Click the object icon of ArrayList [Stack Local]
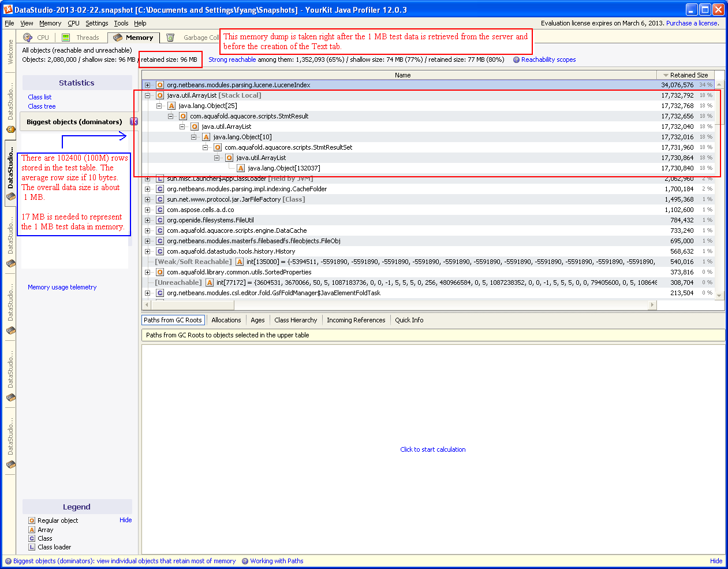Image resolution: width=728 pixels, height=569 pixels. point(160,95)
